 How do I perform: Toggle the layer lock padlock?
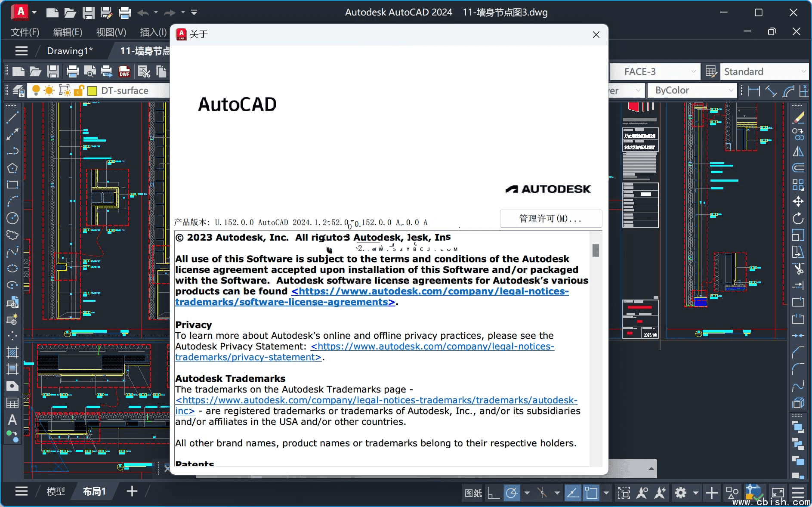click(79, 90)
